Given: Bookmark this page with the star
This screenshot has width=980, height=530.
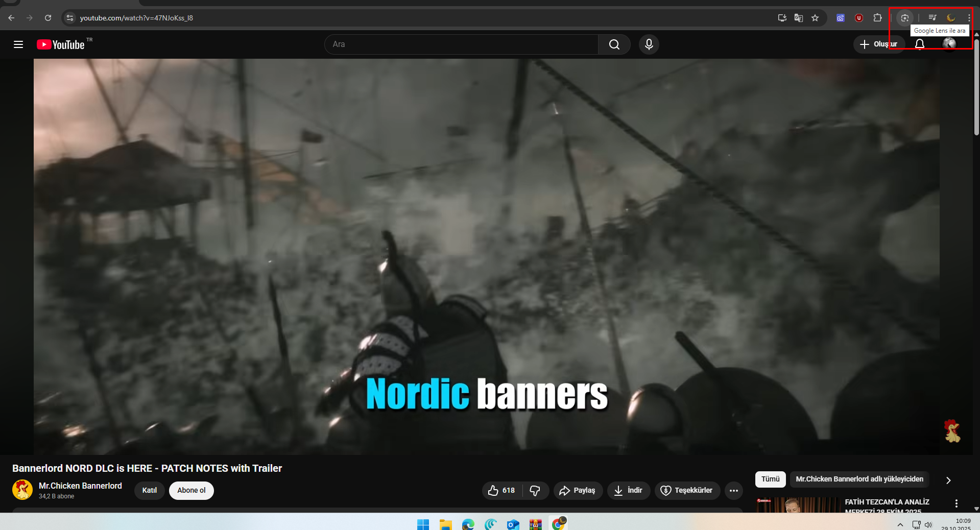Looking at the screenshot, I should click(815, 18).
